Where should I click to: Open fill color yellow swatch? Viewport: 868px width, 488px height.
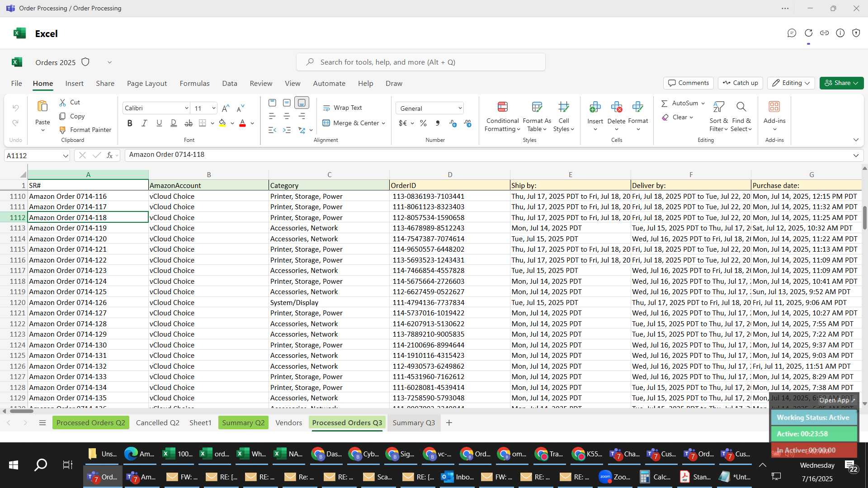(x=222, y=123)
